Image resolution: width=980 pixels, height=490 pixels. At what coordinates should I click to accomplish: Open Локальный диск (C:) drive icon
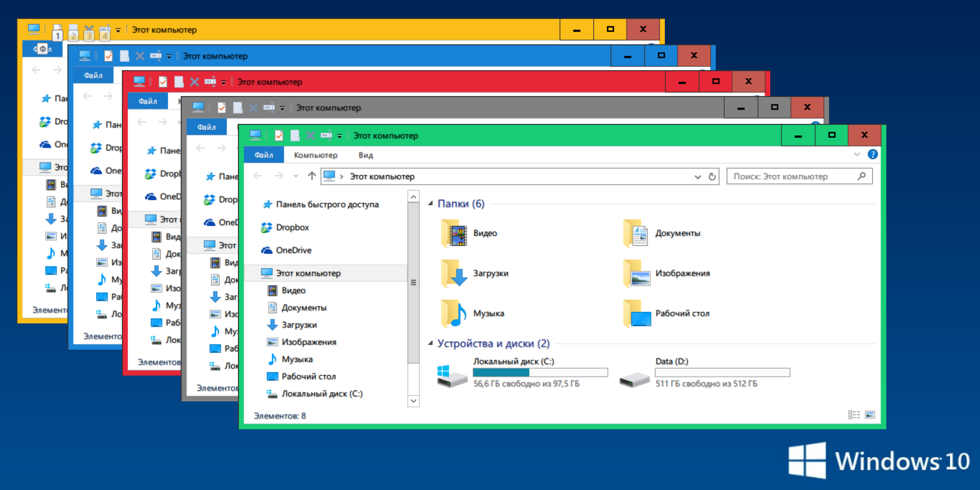coord(452,376)
